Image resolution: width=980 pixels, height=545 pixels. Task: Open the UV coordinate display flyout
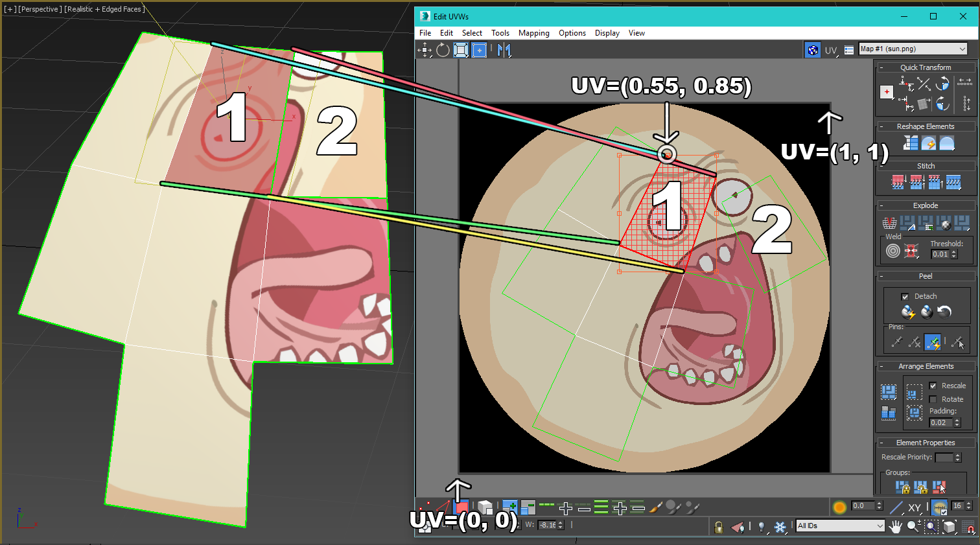pos(831,50)
